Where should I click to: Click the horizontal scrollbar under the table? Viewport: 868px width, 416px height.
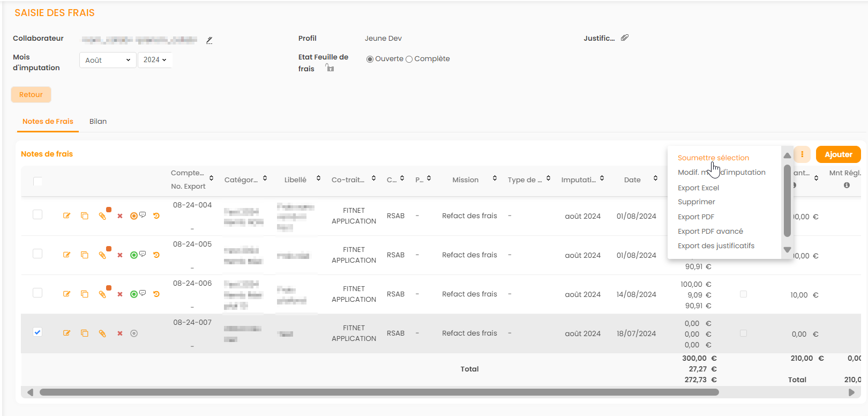click(x=379, y=392)
